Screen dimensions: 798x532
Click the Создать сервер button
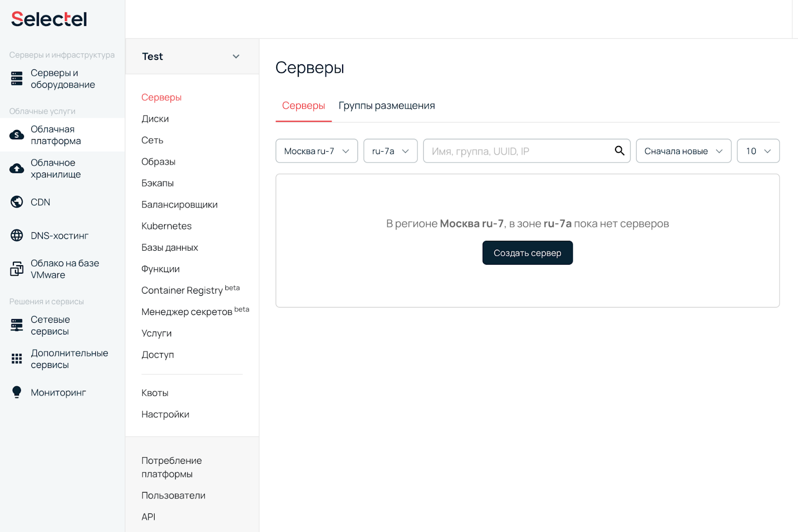[528, 253]
